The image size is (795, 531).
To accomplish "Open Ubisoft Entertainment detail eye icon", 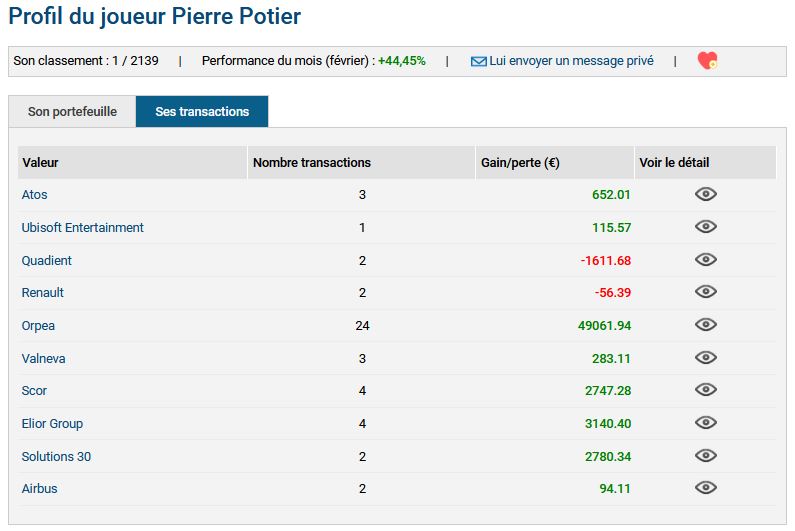I will pos(706,227).
